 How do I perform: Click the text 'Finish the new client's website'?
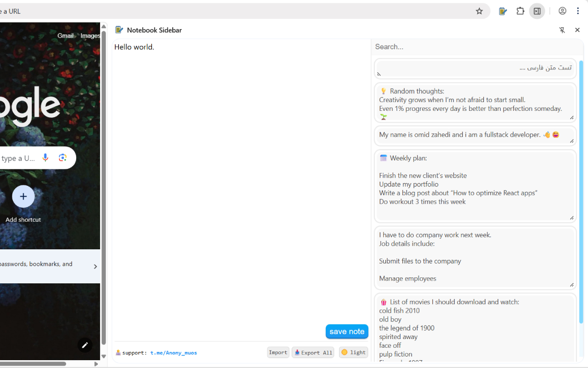pyautogui.click(x=423, y=175)
